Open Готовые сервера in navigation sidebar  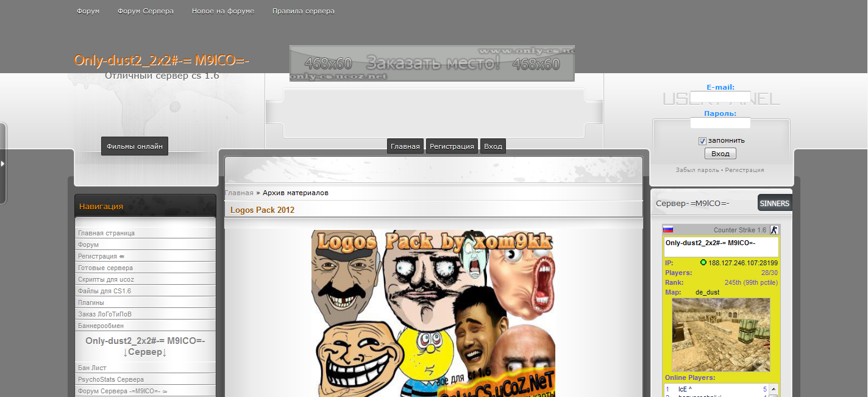pyautogui.click(x=105, y=268)
